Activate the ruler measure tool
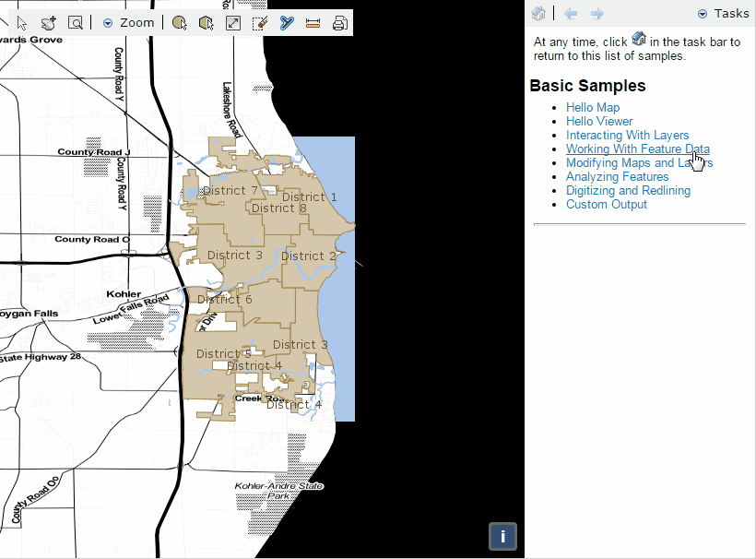 [x=311, y=22]
